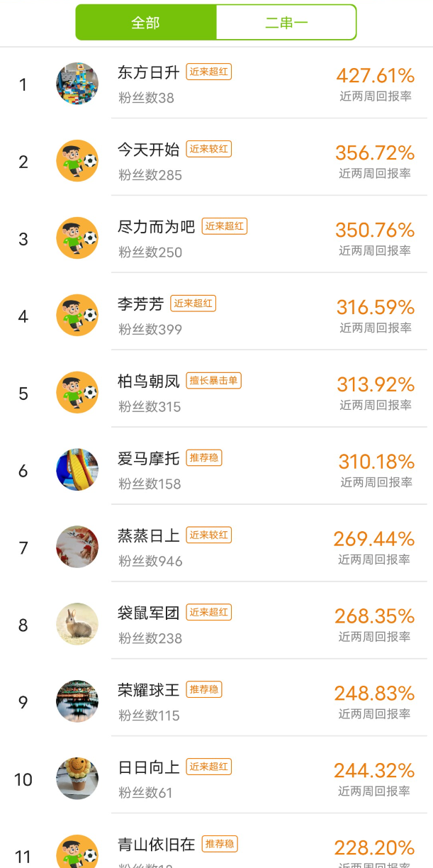Tap the 推荐稳 tag beside 爱马摩托
The width and height of the screenshot is (433, 868).
204,458
